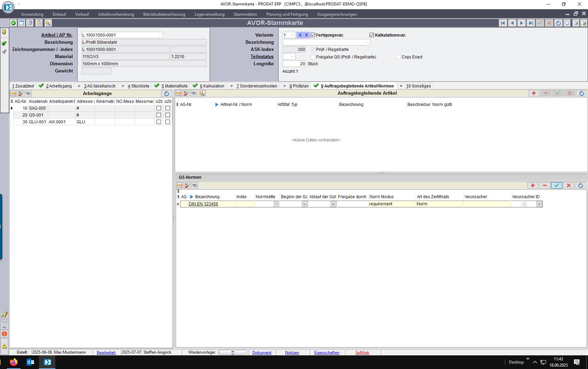The height and width of the screenshot is (369, 588).
Task: Click the refresh icon in the main toolbar
Action: tap(558, 23)
